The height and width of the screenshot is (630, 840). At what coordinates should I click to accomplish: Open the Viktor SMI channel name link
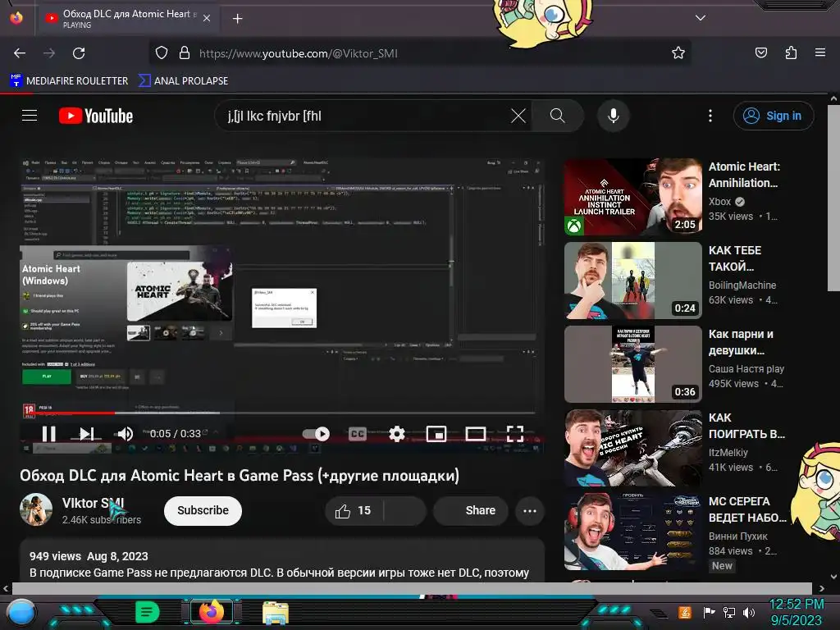click(94, 503)
